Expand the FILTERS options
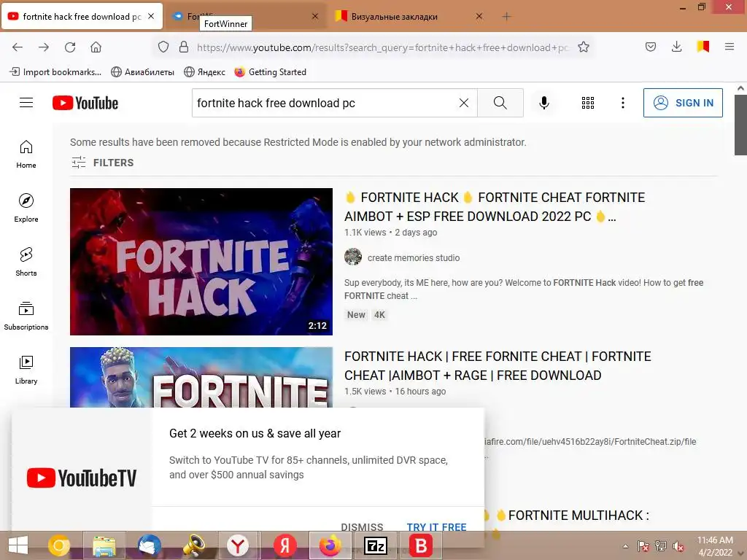 102,163
